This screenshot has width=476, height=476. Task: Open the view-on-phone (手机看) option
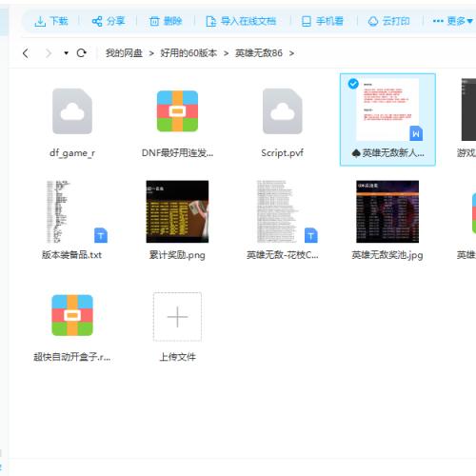pos(323,21)
